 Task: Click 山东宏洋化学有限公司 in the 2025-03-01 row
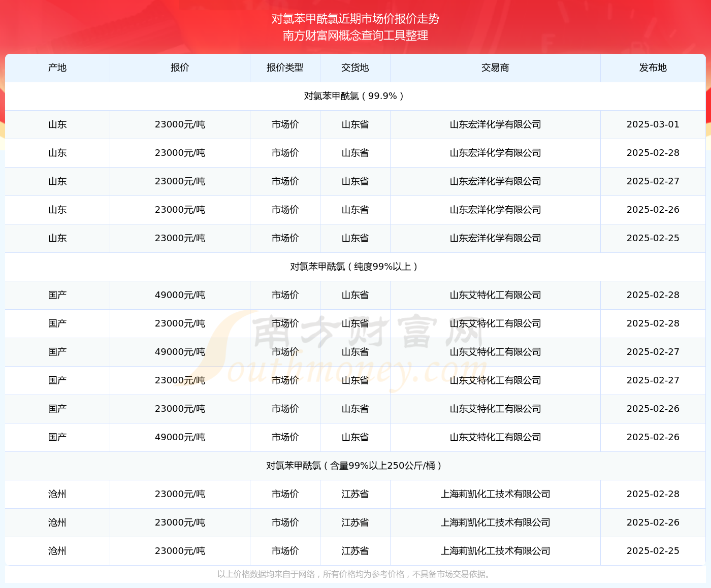495,124
